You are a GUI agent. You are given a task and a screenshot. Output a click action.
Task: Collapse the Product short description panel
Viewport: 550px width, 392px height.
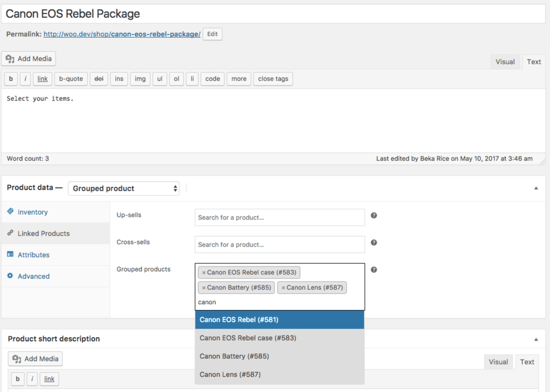pyautogui.click(x=536, y=339)
